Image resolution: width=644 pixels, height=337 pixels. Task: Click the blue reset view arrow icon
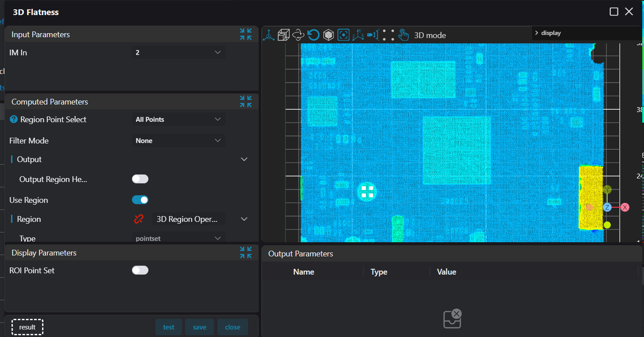point(314,35)
